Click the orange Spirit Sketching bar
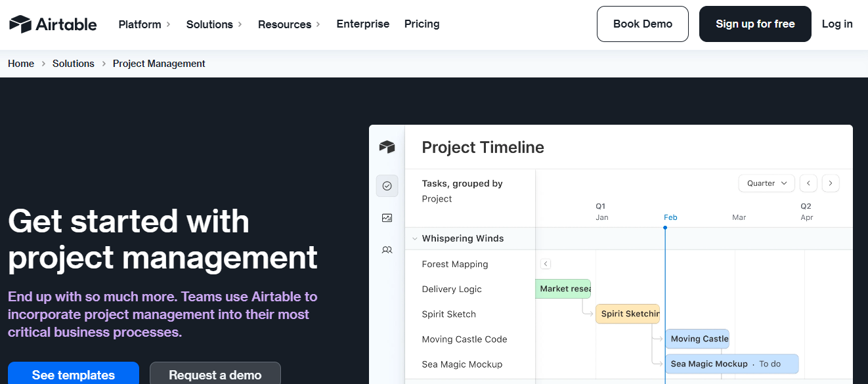The image size is (868, 384). coord(628,314)
